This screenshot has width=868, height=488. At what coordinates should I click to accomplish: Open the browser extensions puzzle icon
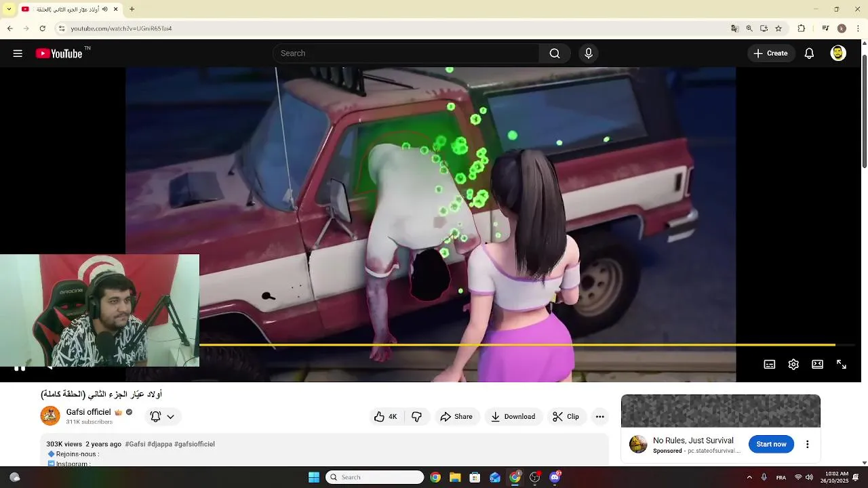tap(802, 28)
